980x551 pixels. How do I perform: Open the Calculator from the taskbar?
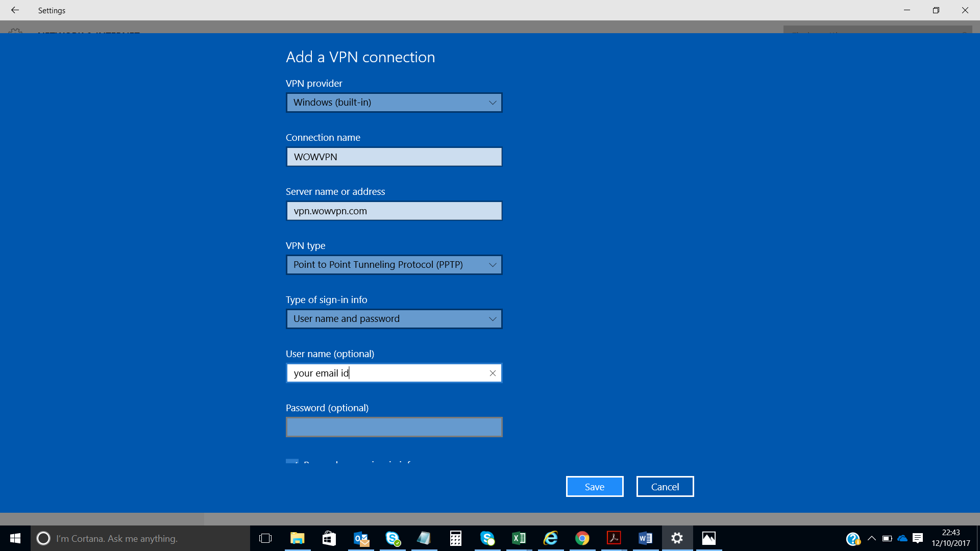pyautogui.click(x=456, y=538)
